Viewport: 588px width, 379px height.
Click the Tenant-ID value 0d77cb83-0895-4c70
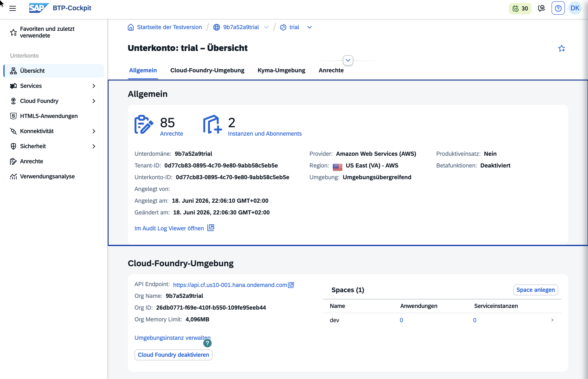click(221, 166)
